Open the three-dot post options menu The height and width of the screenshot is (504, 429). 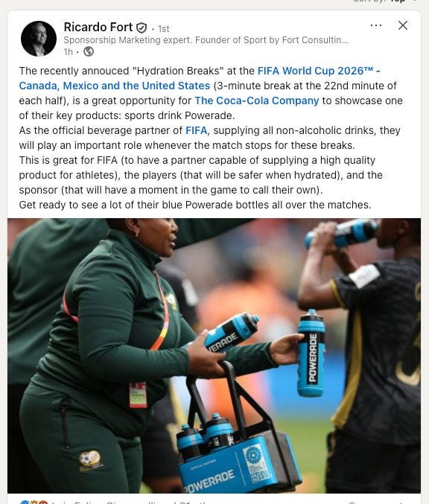[376, 25]
